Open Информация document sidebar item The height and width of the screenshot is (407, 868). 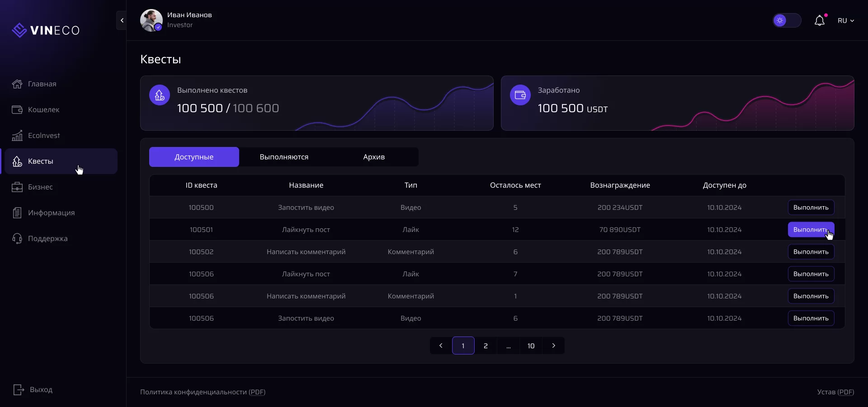point(17,213)
